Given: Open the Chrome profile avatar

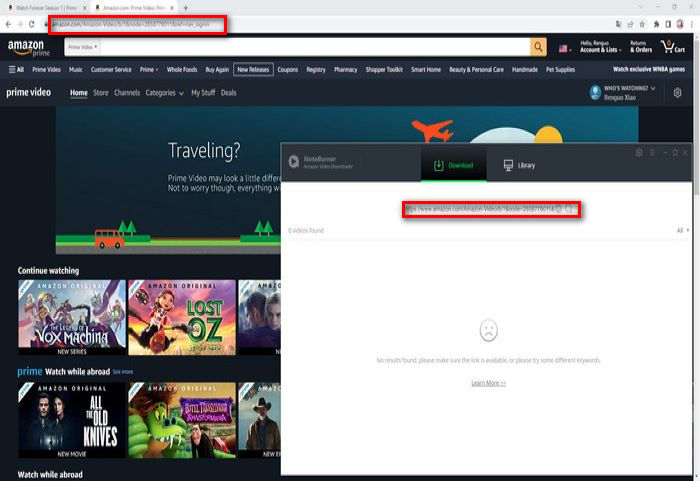Looking at the screenshot, I should 680,24.
